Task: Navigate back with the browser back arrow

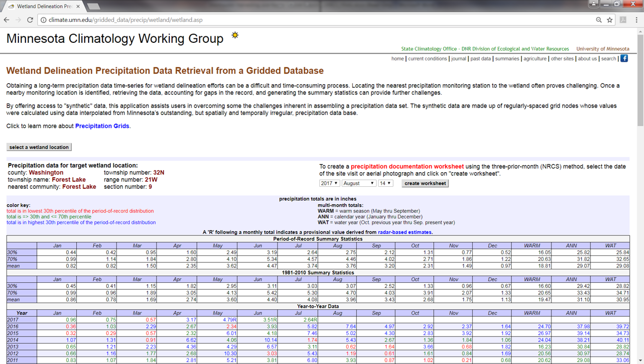Action: (x=6, y=20)
